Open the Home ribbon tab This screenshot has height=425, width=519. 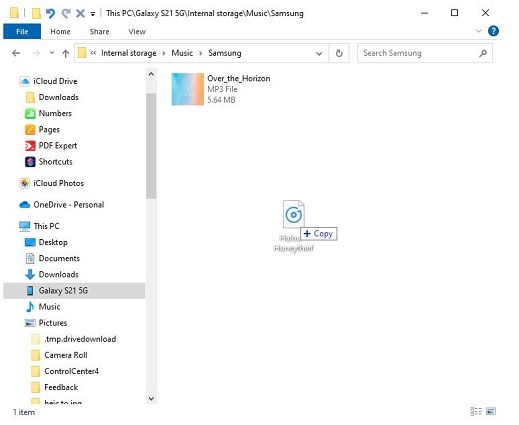click(x=60, y=32)
